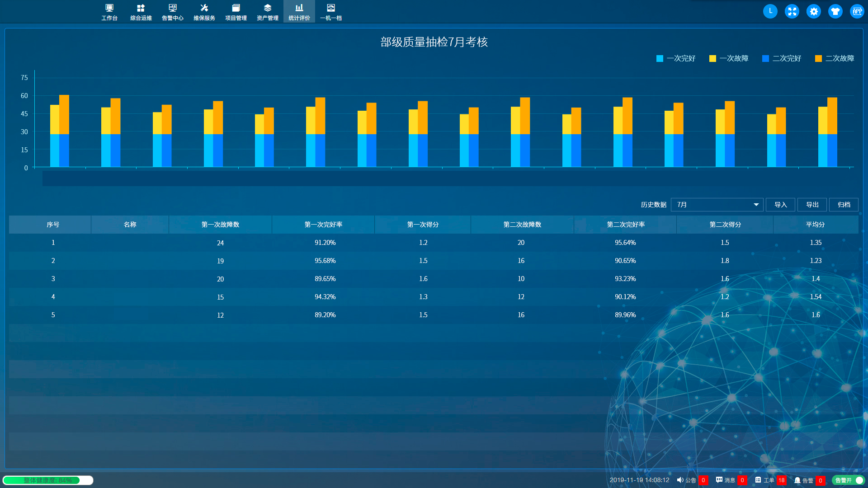
Task: Toggle 一次完好 legend series
Action: pyautogui.click(x=676, y=58)
